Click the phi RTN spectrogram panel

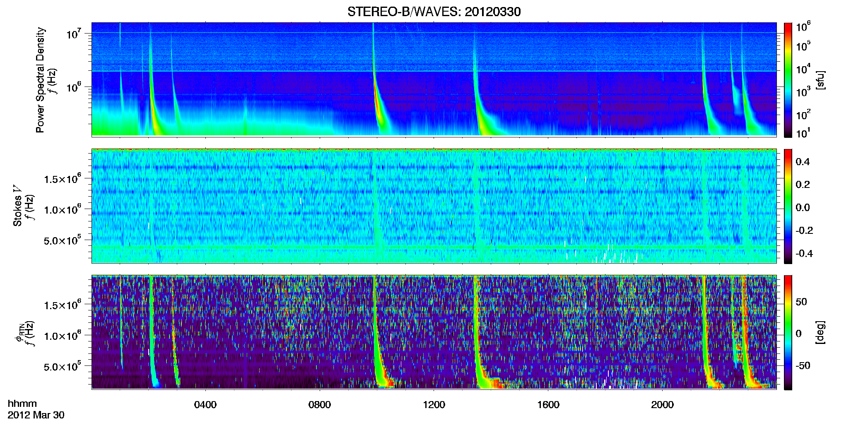(434, 332)
